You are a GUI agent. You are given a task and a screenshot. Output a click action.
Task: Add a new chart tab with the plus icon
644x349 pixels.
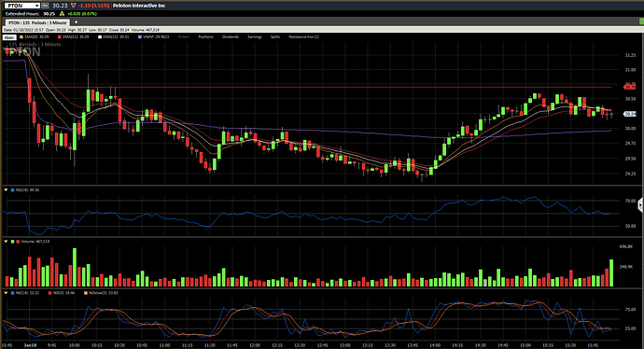(x=76, y=22)
